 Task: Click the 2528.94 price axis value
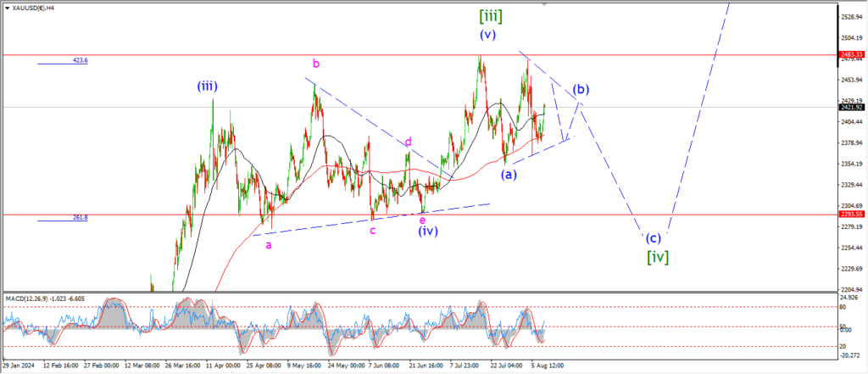pos(852,17)
